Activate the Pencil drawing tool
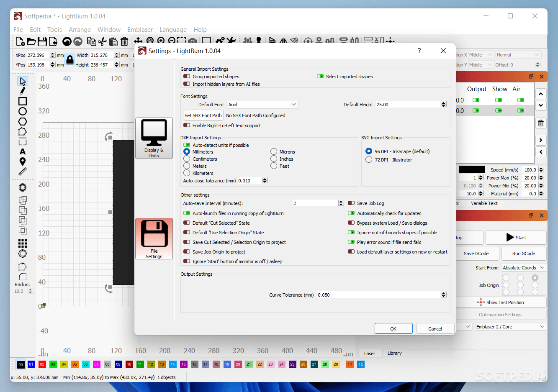This screenshot has height=392, width=558. coord(22,92)
